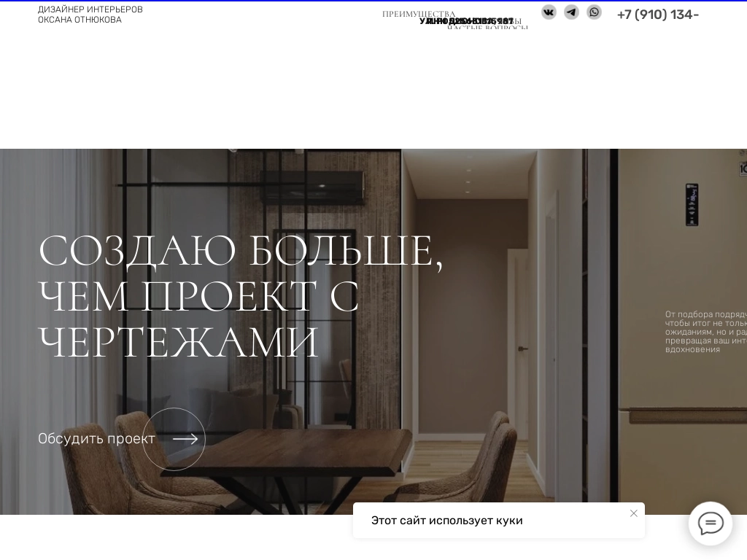The height and width of the screenshot is (560, 747).
Task: Dismiss the cookie banner with the × icon
Action: click(634, 513)
